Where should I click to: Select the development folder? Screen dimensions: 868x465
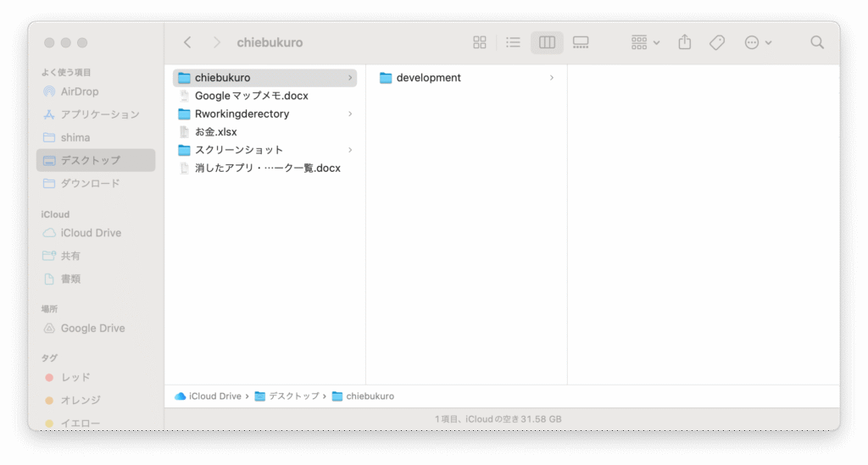click(467, 78)
